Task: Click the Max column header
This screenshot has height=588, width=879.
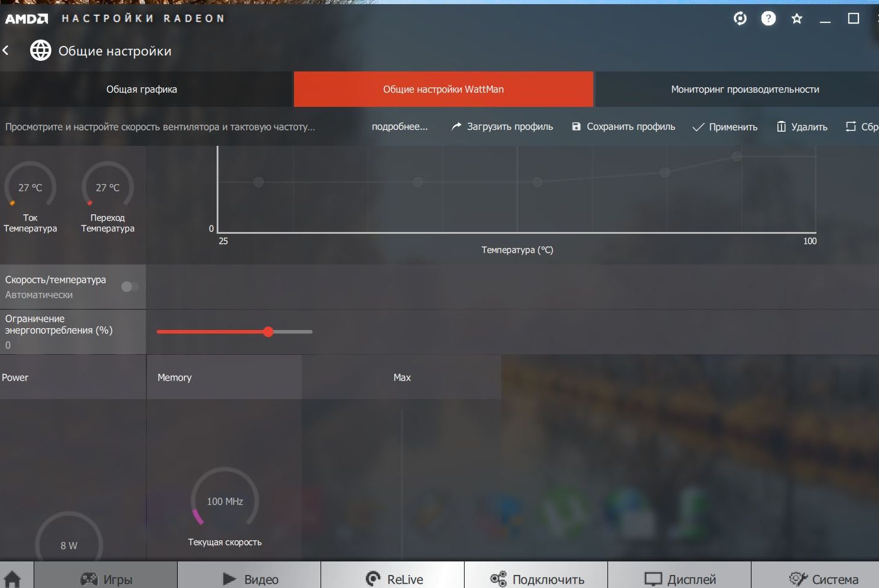Action: coord(402,377)
